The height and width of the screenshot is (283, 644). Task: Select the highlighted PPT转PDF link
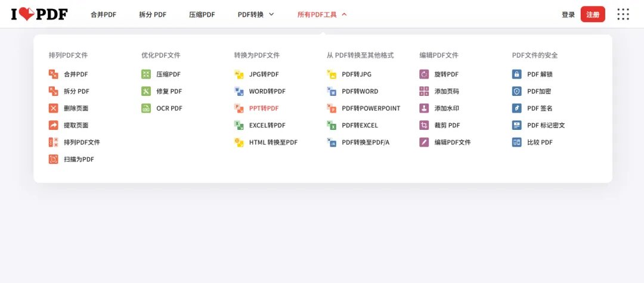[264, 108]
